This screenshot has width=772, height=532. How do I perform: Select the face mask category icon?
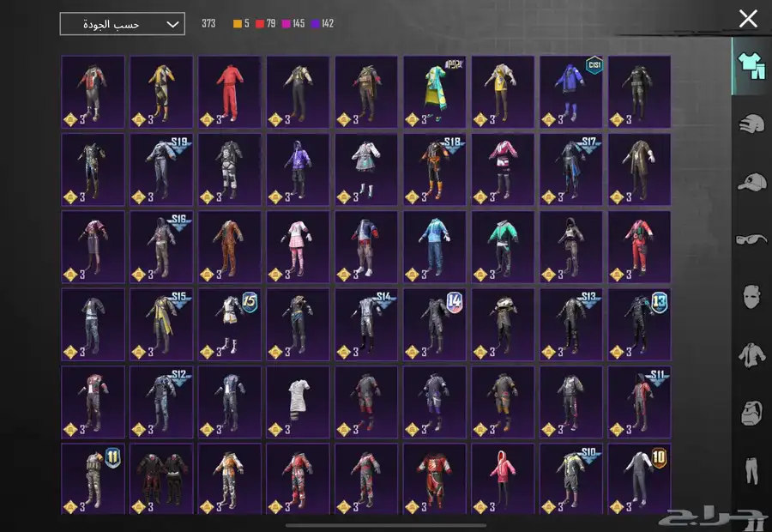pos(751,297)
